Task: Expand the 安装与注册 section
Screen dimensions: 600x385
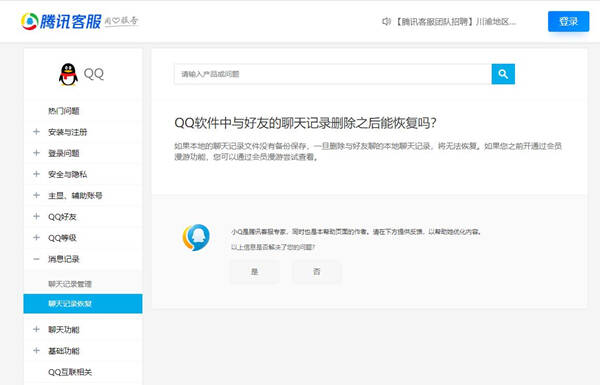Action: click(x=36, y=132)
